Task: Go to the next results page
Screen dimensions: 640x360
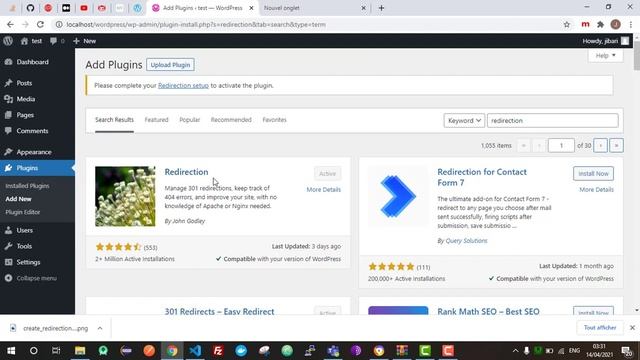Action: click(x=600, y=145)
